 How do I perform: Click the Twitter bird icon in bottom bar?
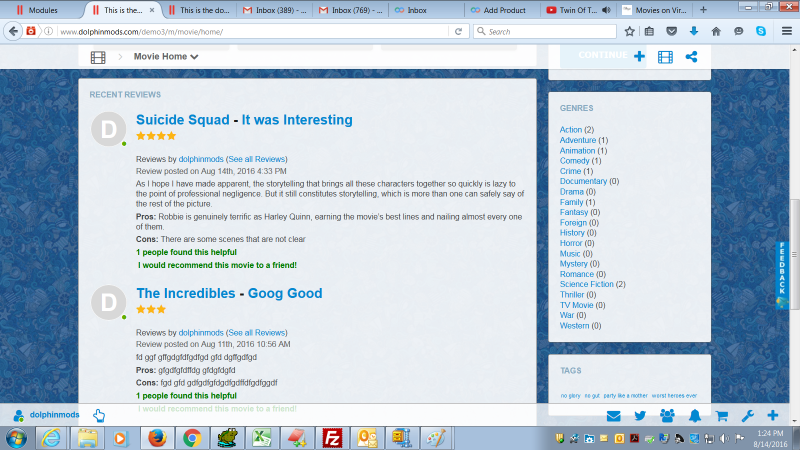coord(640,416)
